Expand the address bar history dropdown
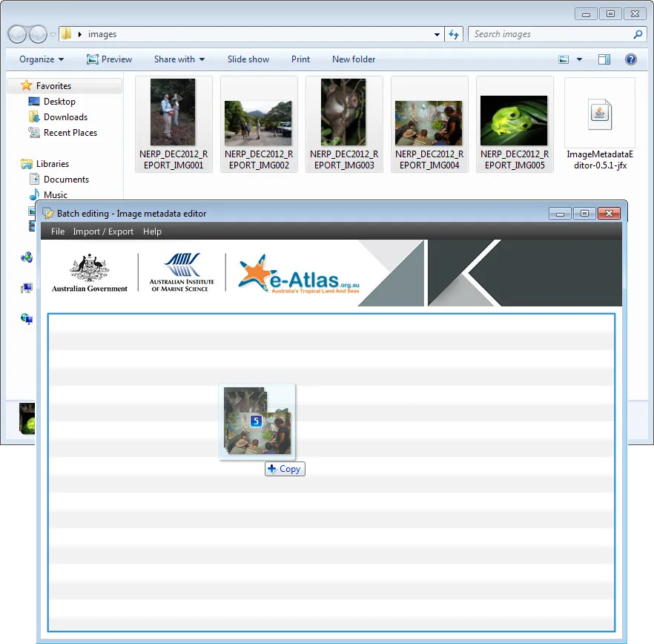 coord(437,34)
